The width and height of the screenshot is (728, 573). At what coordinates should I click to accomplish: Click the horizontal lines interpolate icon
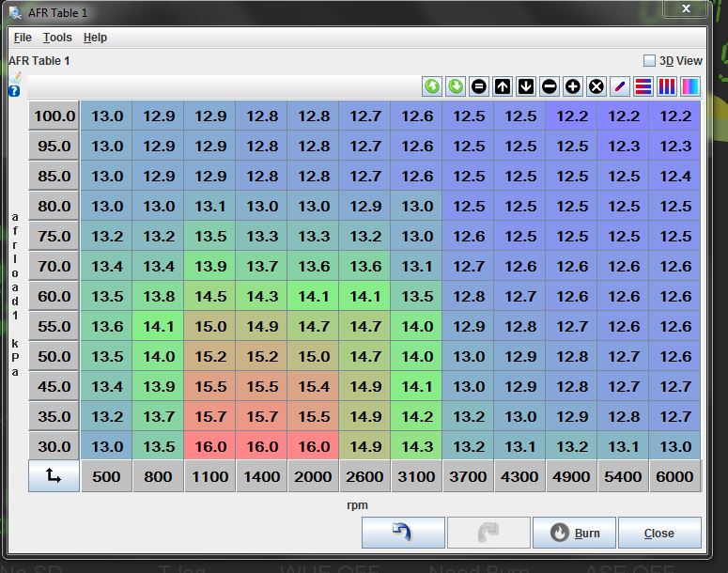643,86
